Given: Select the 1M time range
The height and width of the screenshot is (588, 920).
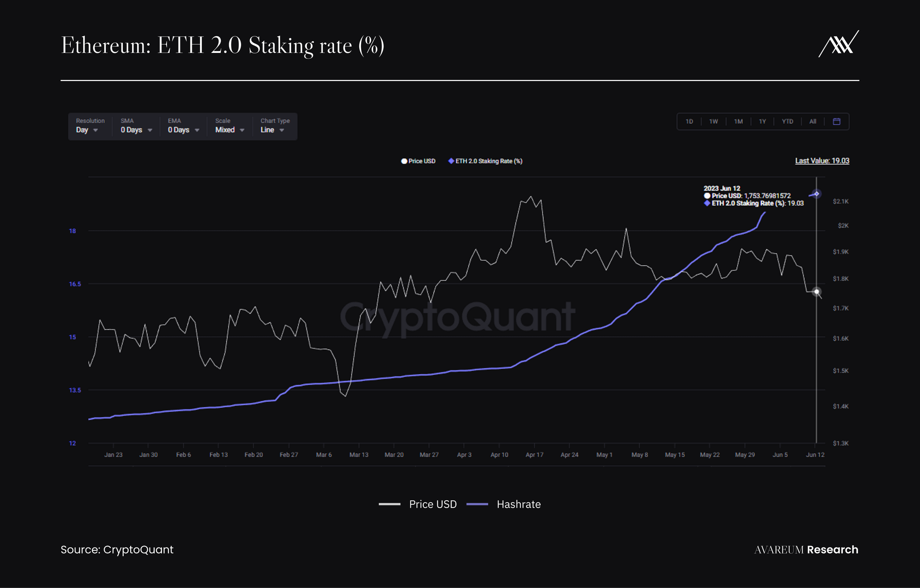Looking at the screenshot, I should point(738,122).
